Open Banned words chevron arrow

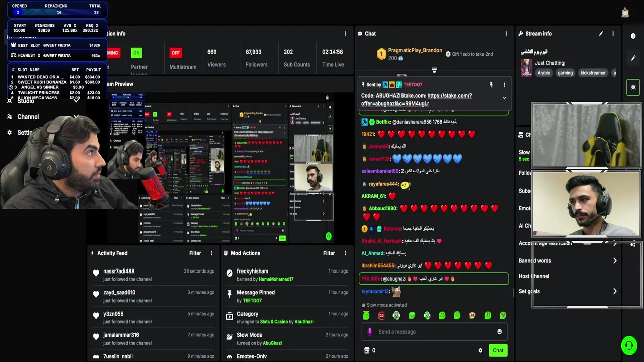coord(615,261)
